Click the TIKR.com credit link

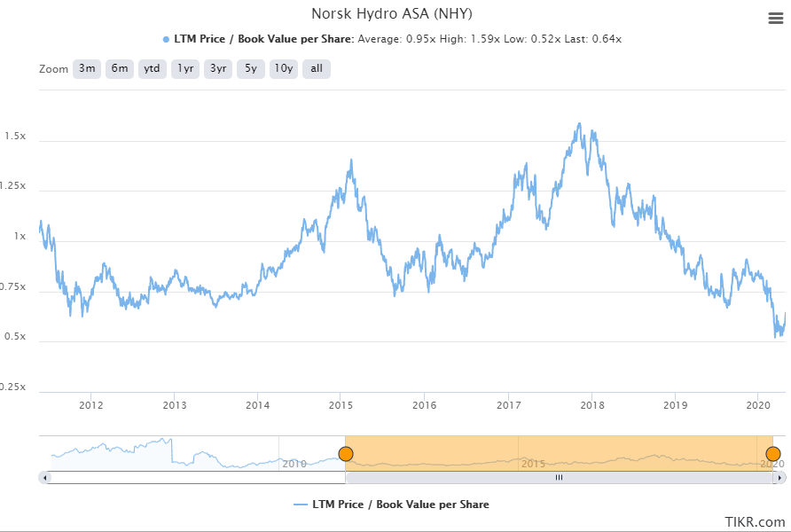[x=755, y=522]
